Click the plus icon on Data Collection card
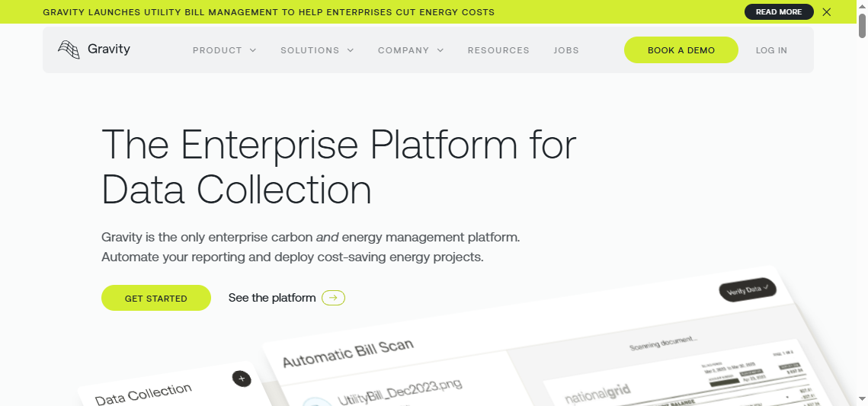The width and height of the screenshot is (868, 406). [242, 379]
